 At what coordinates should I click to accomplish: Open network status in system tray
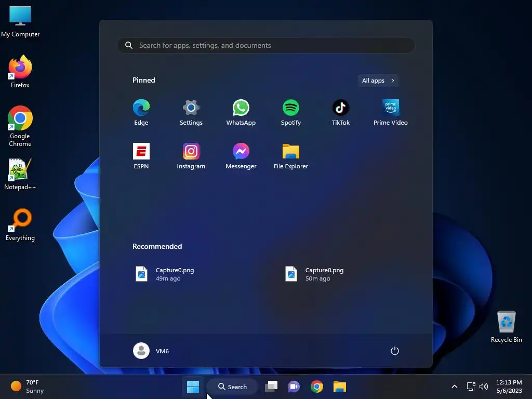tap(471, 387)
